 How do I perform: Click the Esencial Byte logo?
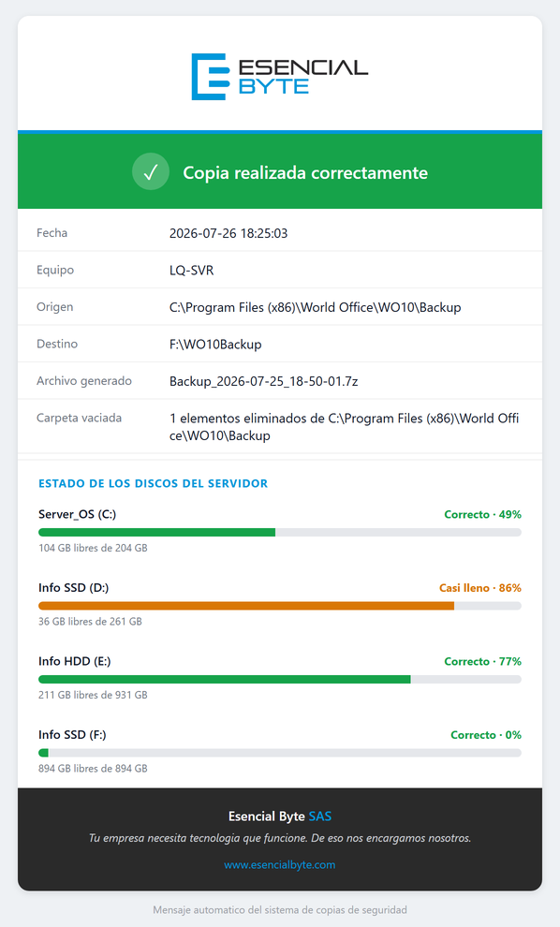pos(280,76)
